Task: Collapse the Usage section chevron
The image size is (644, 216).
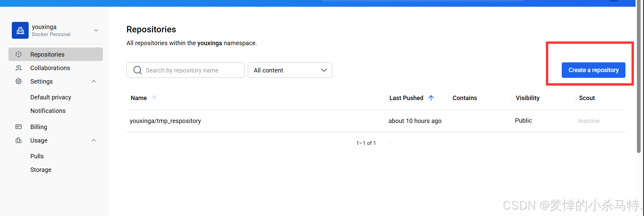Action: pos(94,141)
